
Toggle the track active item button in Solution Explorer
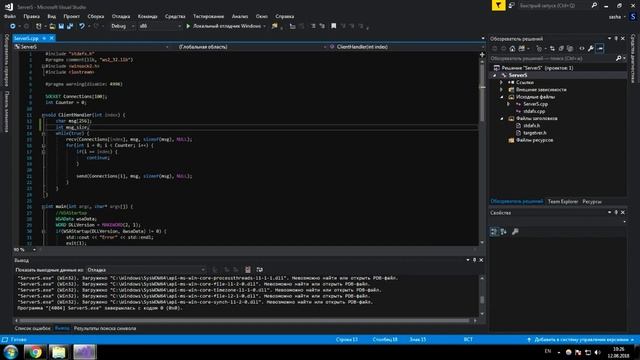point(600,49)
